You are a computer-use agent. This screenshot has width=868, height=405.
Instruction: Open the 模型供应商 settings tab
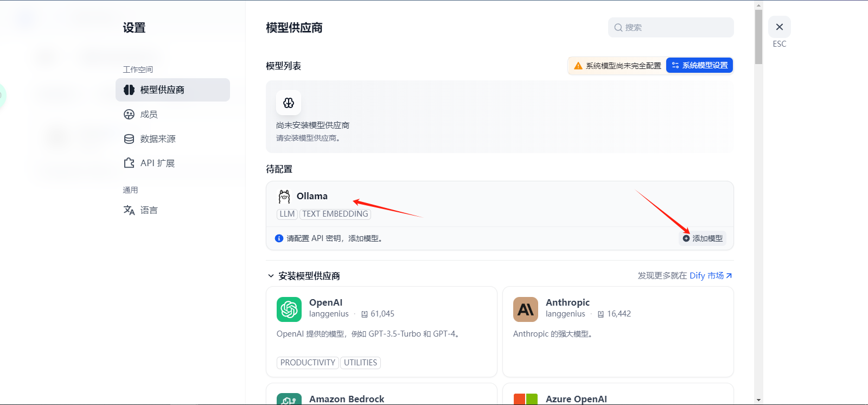tap(173, 90)
